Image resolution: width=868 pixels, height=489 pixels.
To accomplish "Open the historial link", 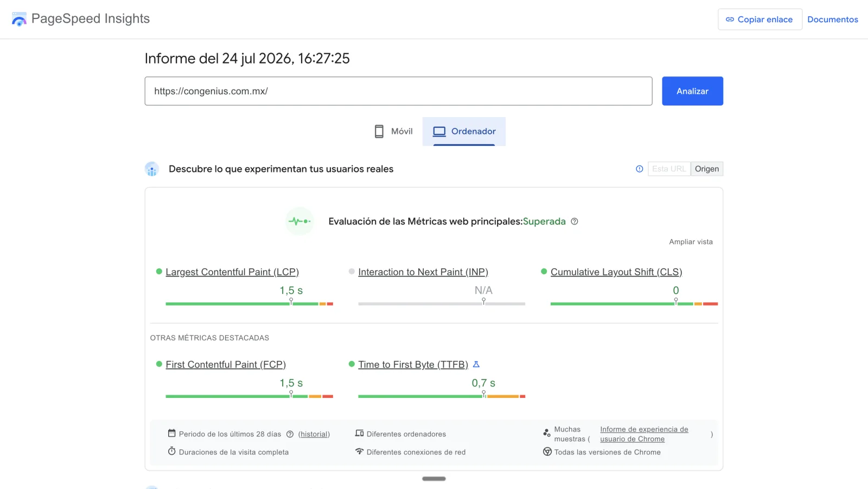I will pos(314,434).
